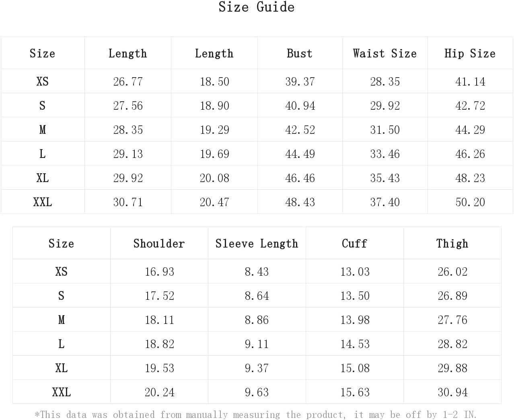Click the second length value 20.47
The height and width of the screenshot is (420, 514).
[214, 202]
